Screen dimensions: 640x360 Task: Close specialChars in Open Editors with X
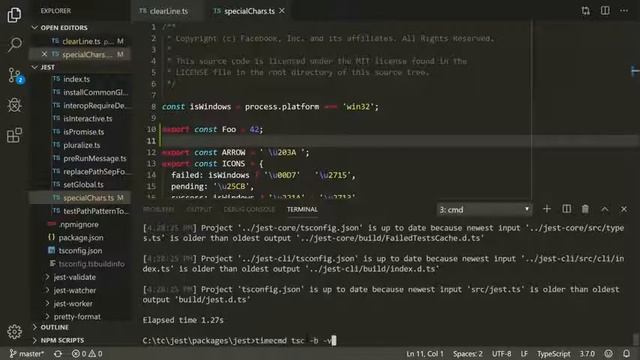44,54
